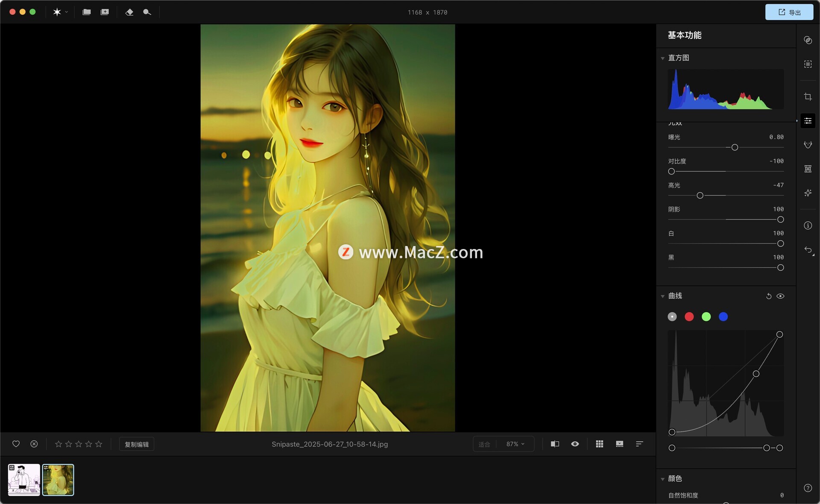The height and width of the screenshot is (504, 820).
Task: Click the 曝光 exposure slider handle
Action: pos(735,147)
